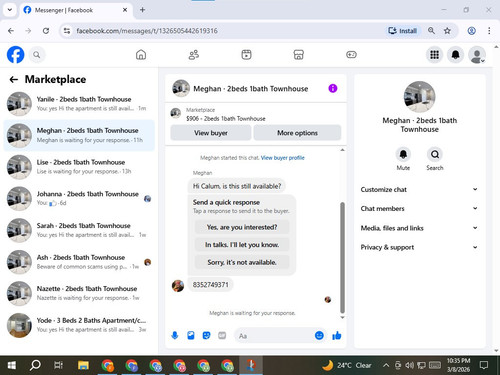The image size is (500, 375).
Task: Go back in browser history
Action: coord(11,31)
